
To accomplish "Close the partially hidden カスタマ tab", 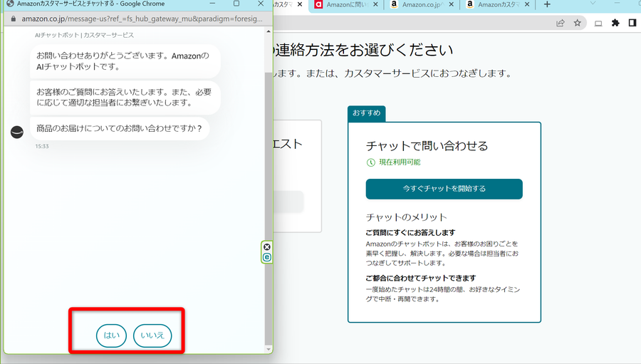I will pos(300,4).
